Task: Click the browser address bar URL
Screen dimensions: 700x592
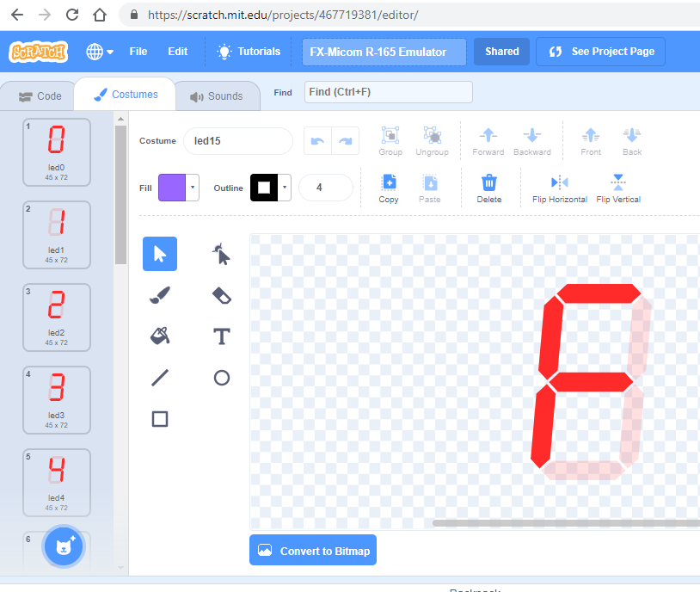Action: [283, 15]
